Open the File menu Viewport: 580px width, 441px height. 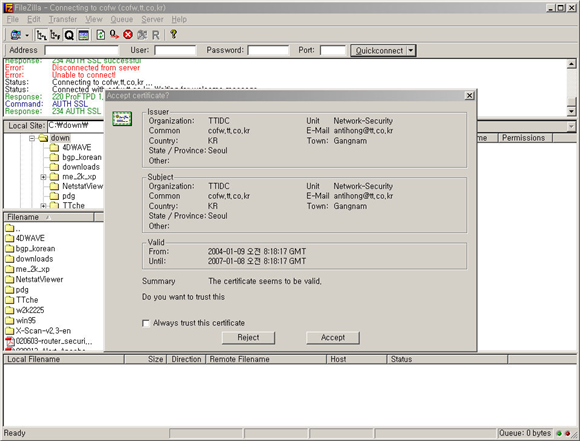click(x=13, y=19)
